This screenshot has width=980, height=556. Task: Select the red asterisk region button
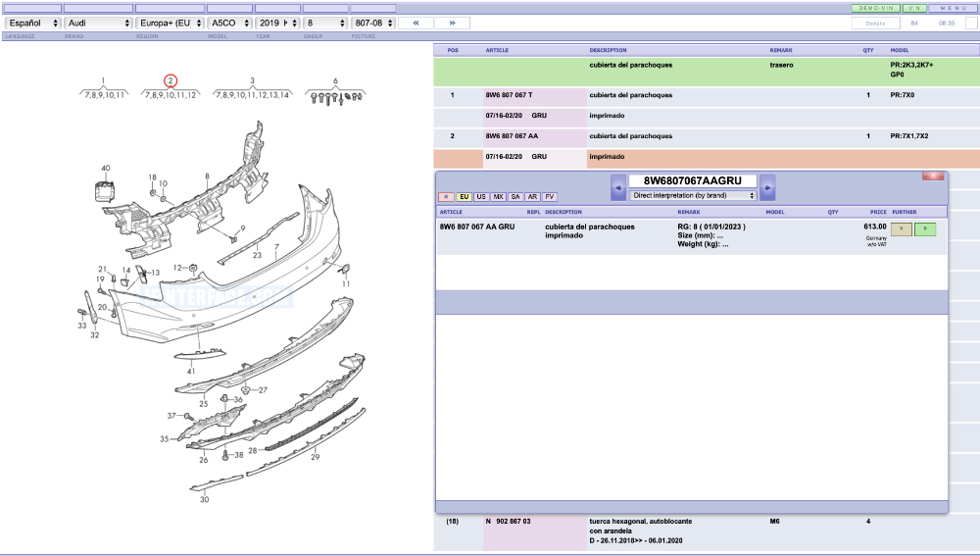click(x=446, y=197)
